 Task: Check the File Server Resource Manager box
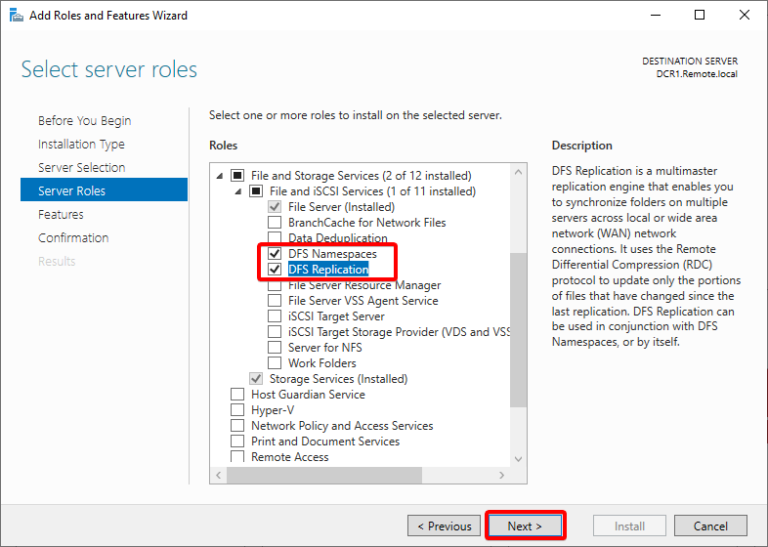[x=274, y=286]
